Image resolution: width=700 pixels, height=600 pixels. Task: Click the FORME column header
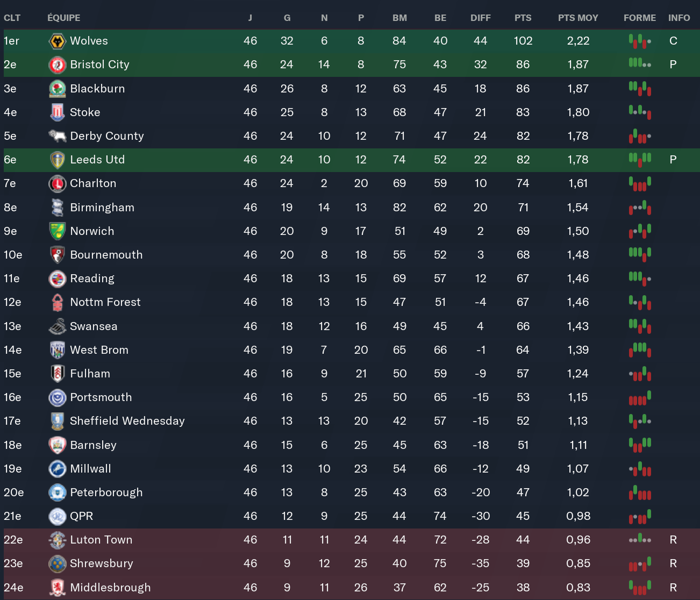tap(639, 18)
